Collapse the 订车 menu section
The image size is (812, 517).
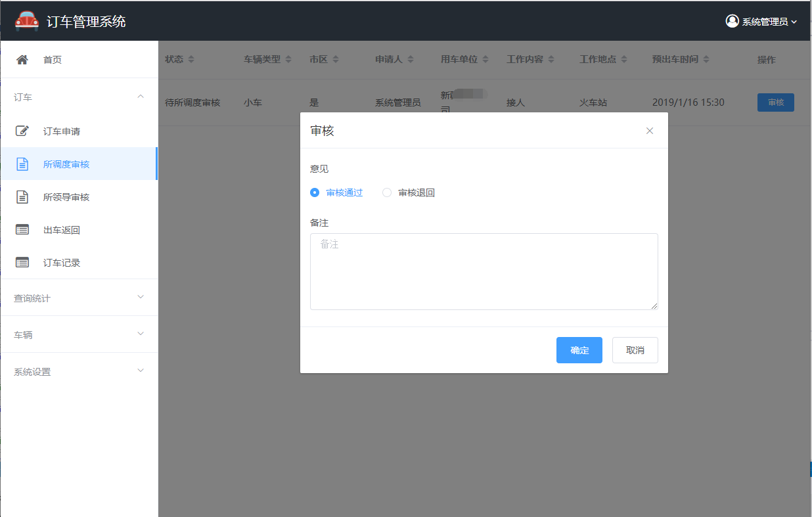click(140, 97)
